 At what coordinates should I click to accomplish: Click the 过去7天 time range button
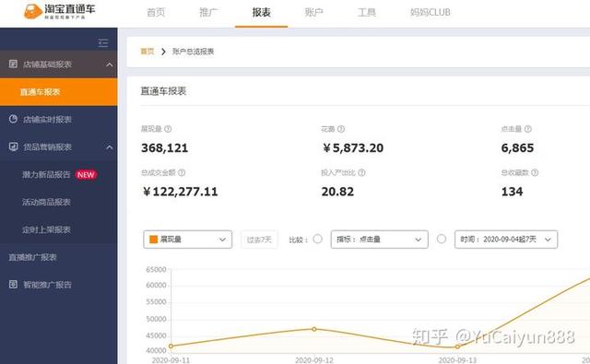[x=259, y=240]
